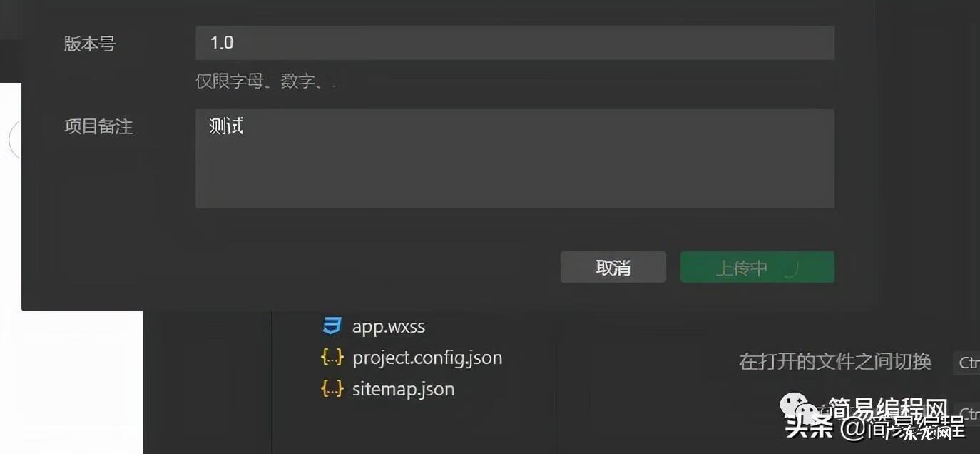Select the text 测试 in the remarks box
Screen dimensions: 980x454
coord(225,126)
